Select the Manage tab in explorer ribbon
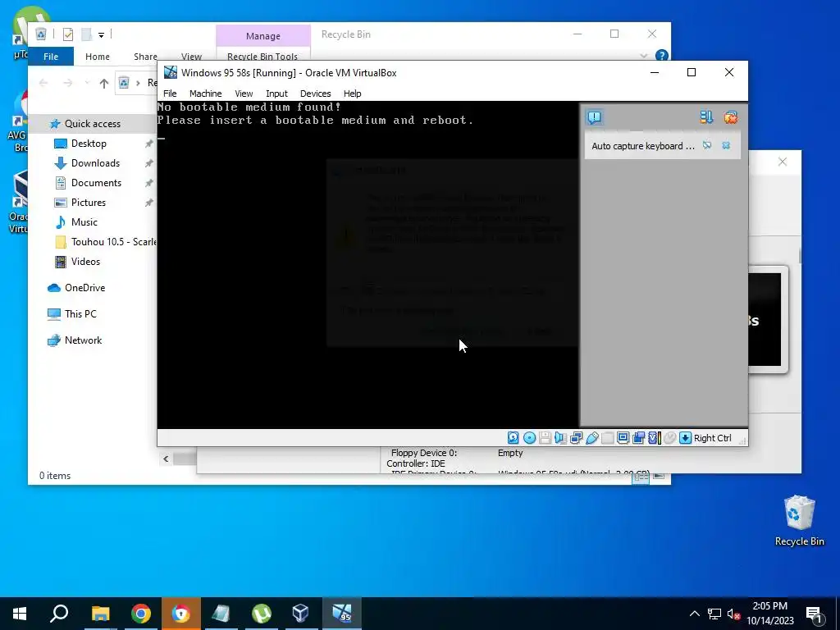Screen dimensions: 840x630 [263, 36]
